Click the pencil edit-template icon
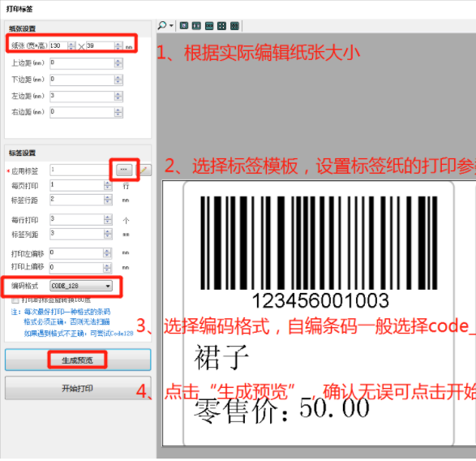Viewport: 476px width, 461px height. point(144,170)
